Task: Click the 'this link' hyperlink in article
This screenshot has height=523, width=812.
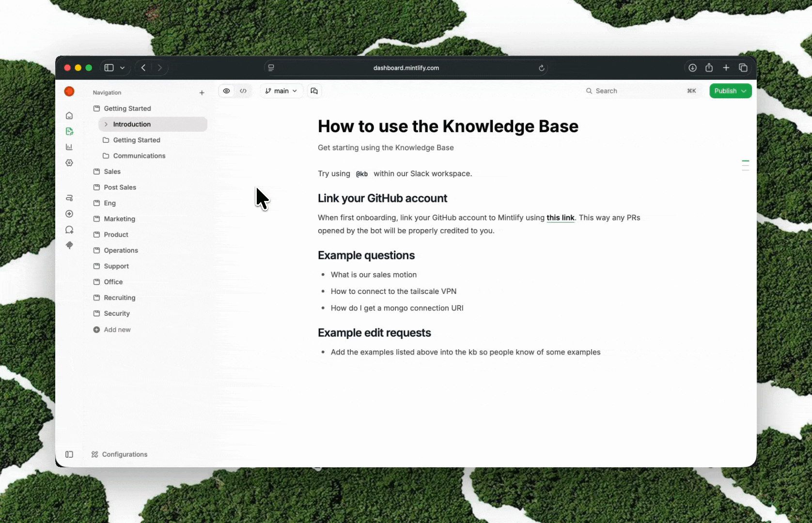Action: [560, 217]
